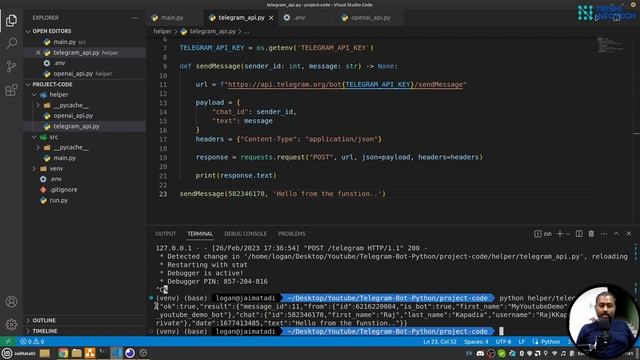Focus the terminal prompt cursor
Screen dimensions: 640x360
click(x=501, y=331)
